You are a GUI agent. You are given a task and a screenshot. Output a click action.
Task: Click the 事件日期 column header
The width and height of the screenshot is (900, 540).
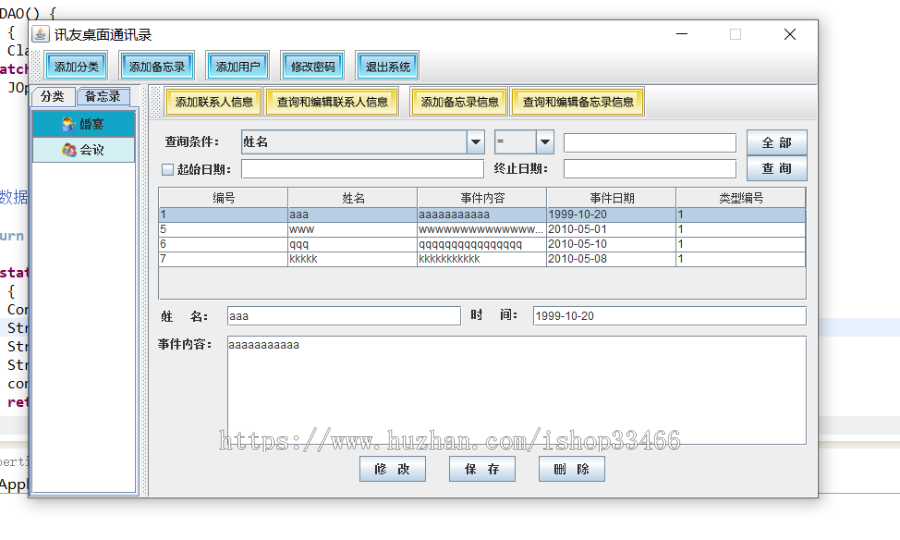coord(611,198)
